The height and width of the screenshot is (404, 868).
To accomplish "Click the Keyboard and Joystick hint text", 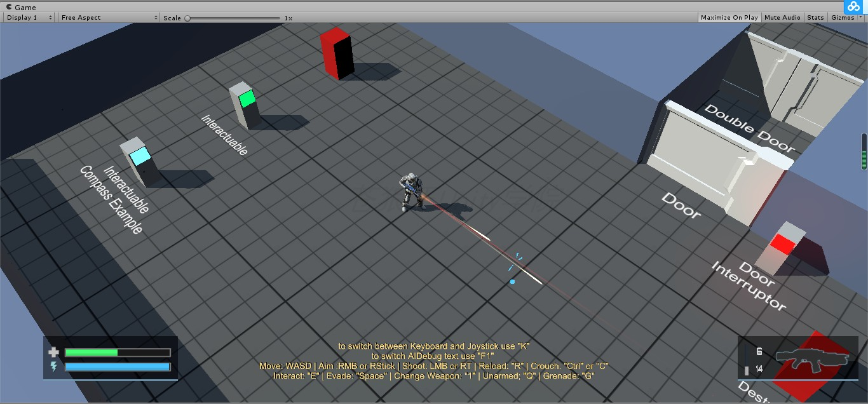I will point(434,346).
